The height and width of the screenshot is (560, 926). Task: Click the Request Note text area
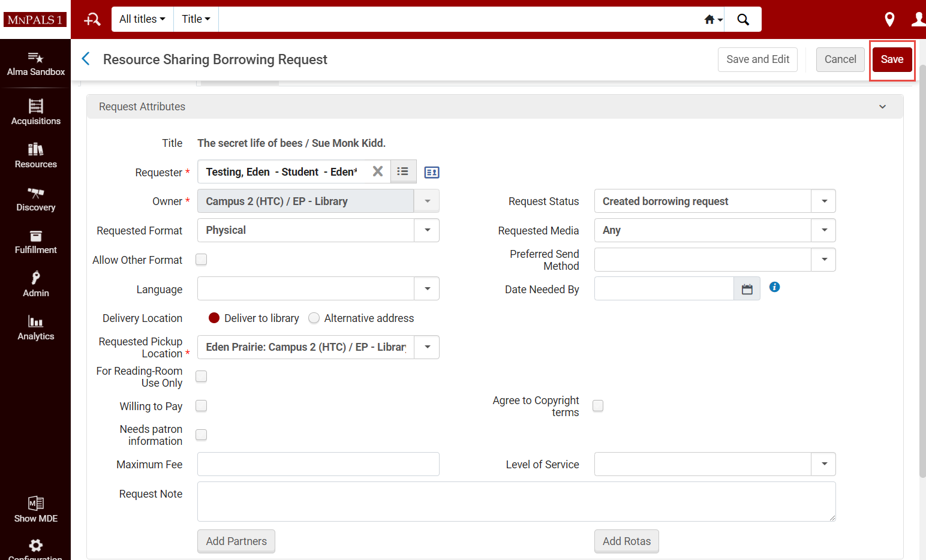tap(516, 502)
